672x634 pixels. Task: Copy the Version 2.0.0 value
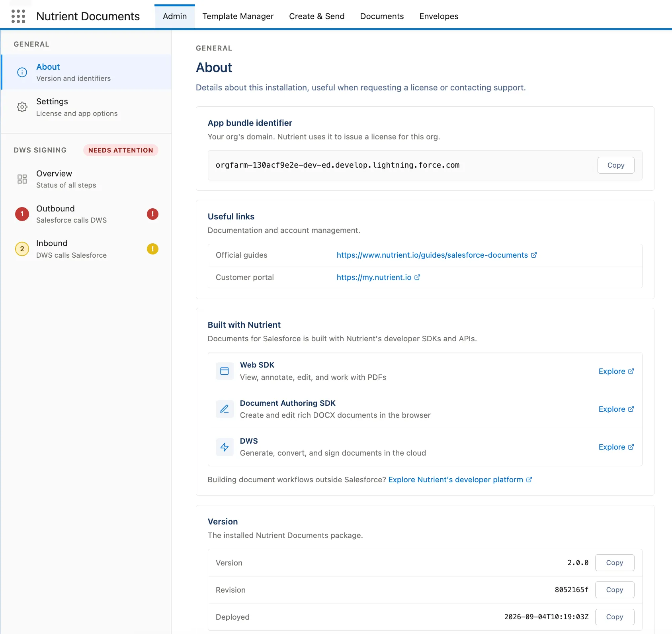click(614, 563)
